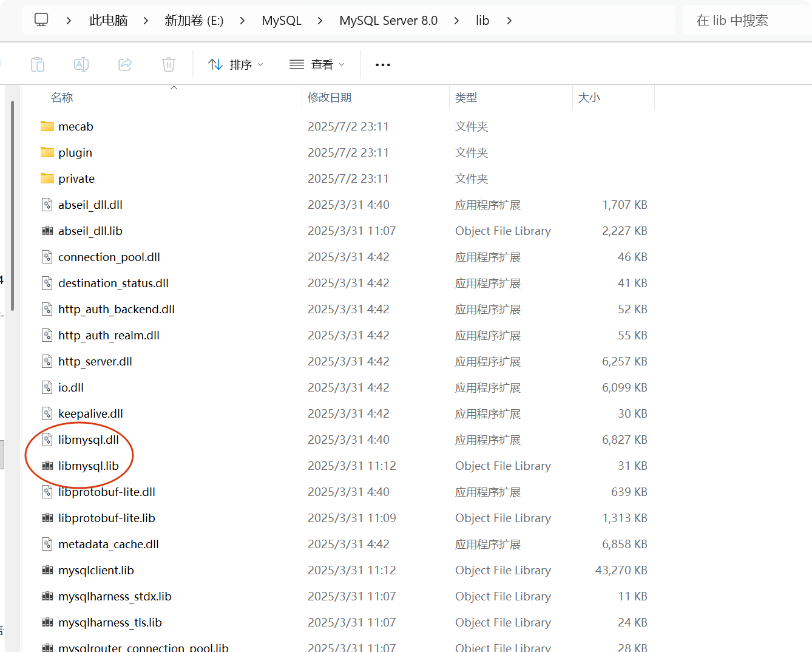
Task: Click size value 6,827 KB
Action: tap(624, 440)
